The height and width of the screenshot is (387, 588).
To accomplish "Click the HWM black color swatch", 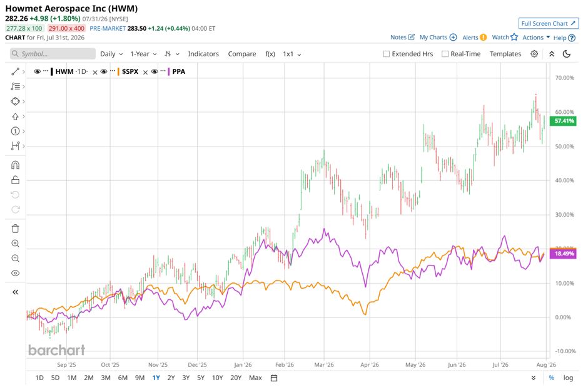I will pyautogui.click(x=52, y=71).
